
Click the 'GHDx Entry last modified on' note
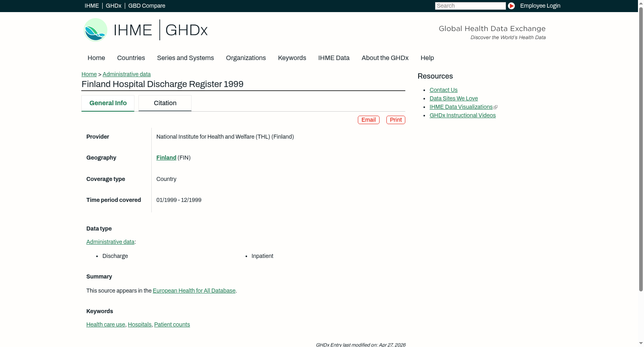tap(361, 345)
